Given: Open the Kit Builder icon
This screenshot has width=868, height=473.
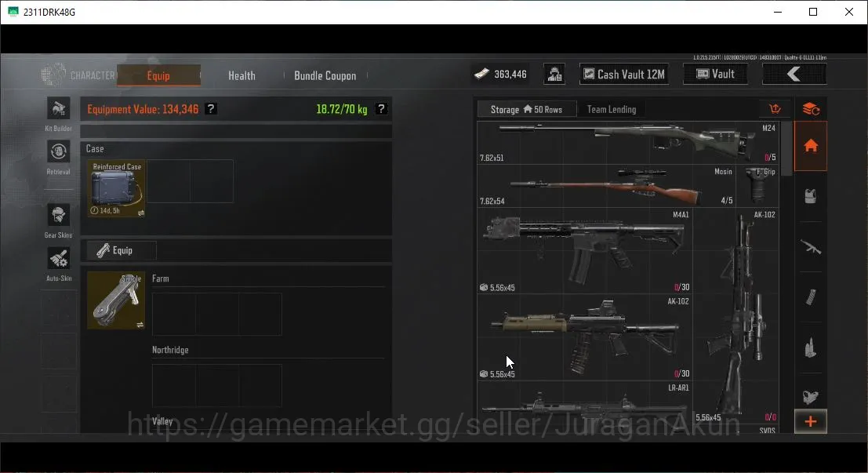Looking at the screenshot, I should click(58, 108).
